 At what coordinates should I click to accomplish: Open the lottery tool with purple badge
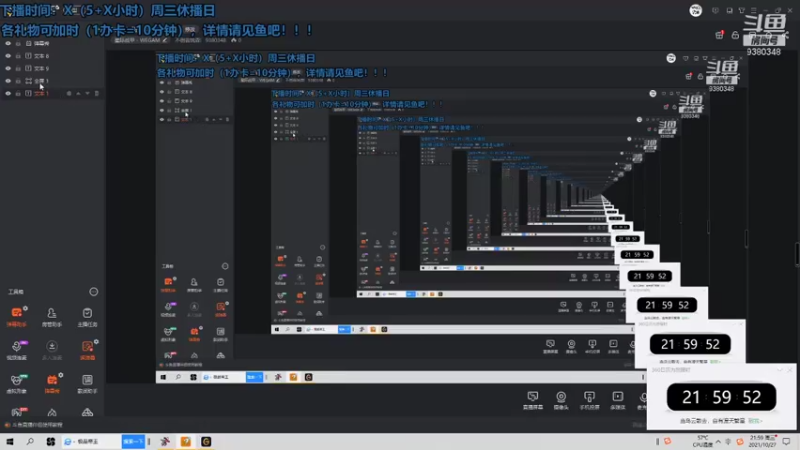click(16, 349)
